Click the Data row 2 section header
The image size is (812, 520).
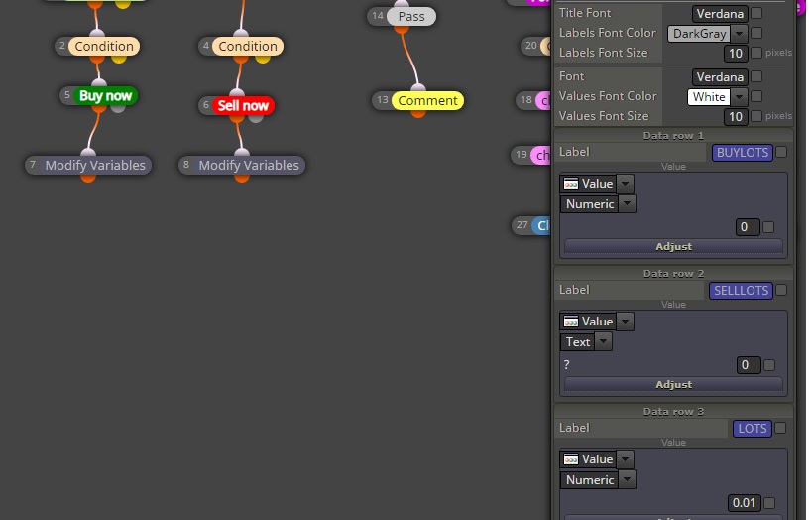tap(673, 274)
